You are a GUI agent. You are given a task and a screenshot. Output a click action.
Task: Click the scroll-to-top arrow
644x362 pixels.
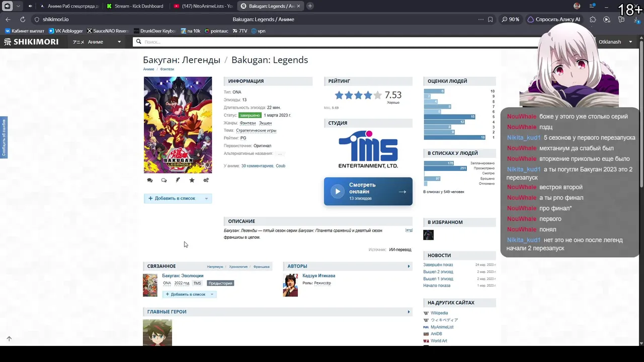(9, 339)
